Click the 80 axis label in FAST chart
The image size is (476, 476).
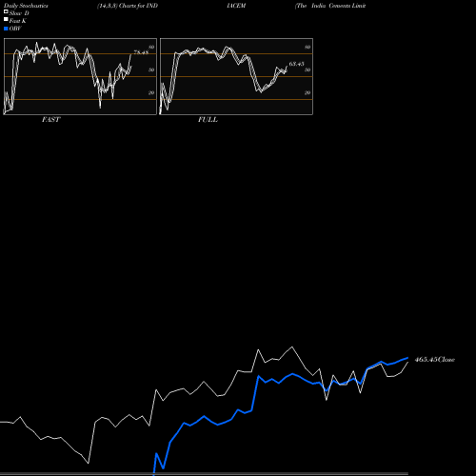[151, 47]
